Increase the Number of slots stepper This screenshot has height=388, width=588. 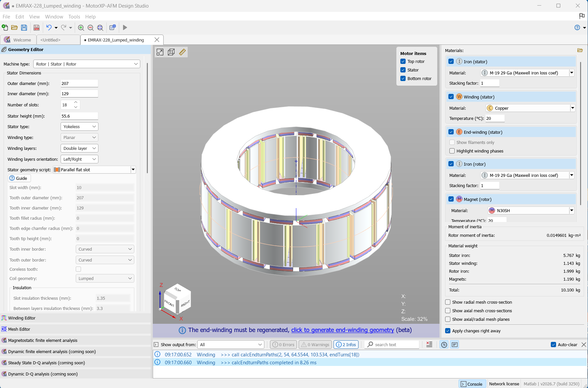click(x=76, y=102)
